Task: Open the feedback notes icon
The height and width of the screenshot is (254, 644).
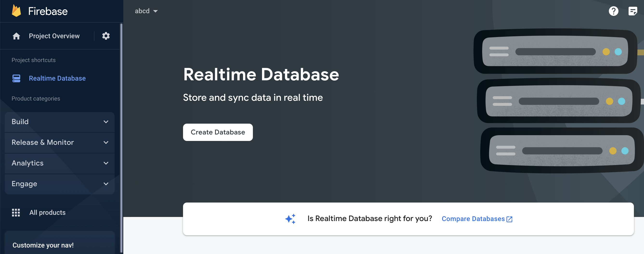Action: pos(632,11)
